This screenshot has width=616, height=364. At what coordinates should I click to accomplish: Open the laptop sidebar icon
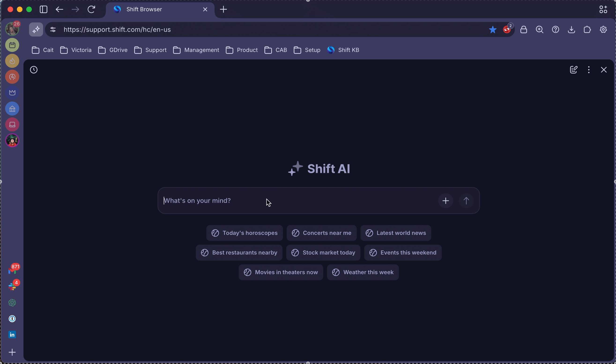12,125
